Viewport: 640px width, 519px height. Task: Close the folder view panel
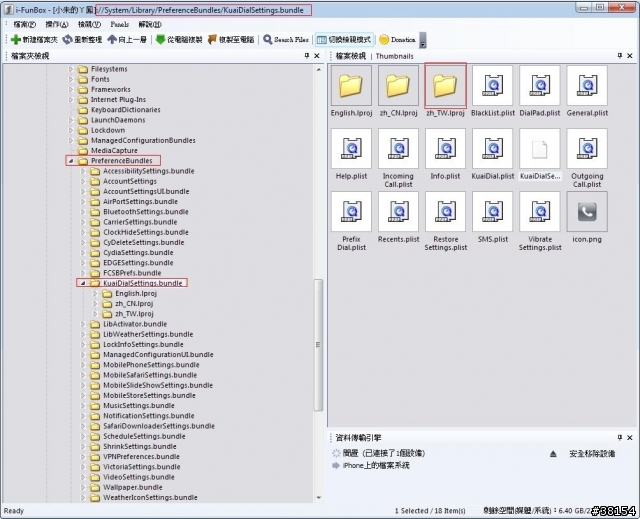(x=317, y=55)
